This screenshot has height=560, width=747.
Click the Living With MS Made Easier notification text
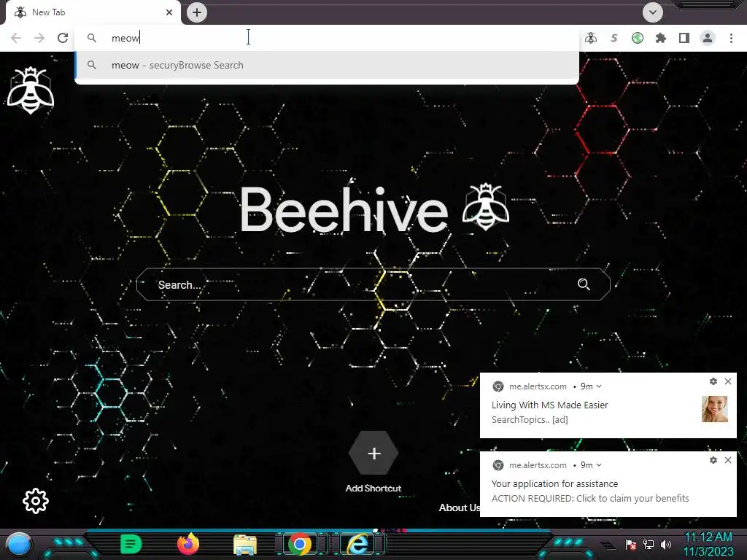[x=550, y=405]
